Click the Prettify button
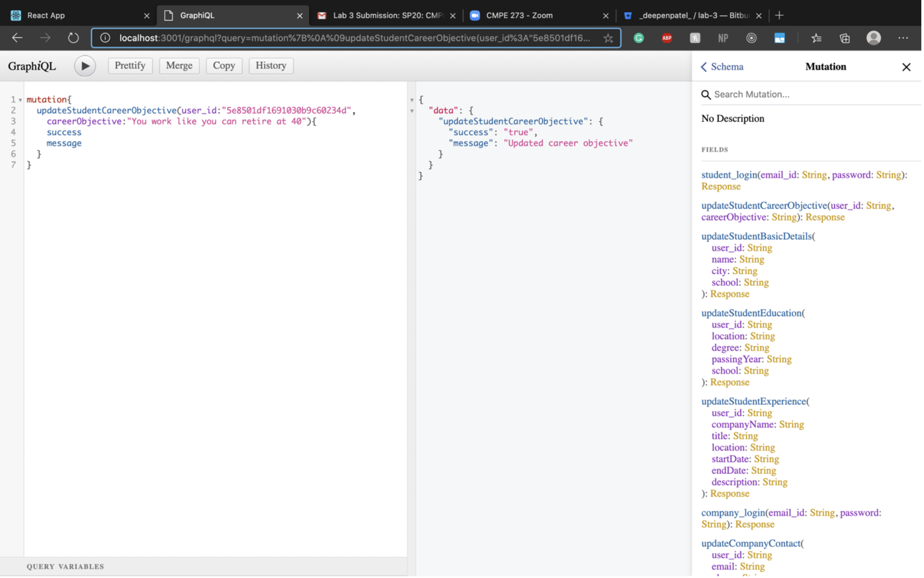 click(130, 66)
